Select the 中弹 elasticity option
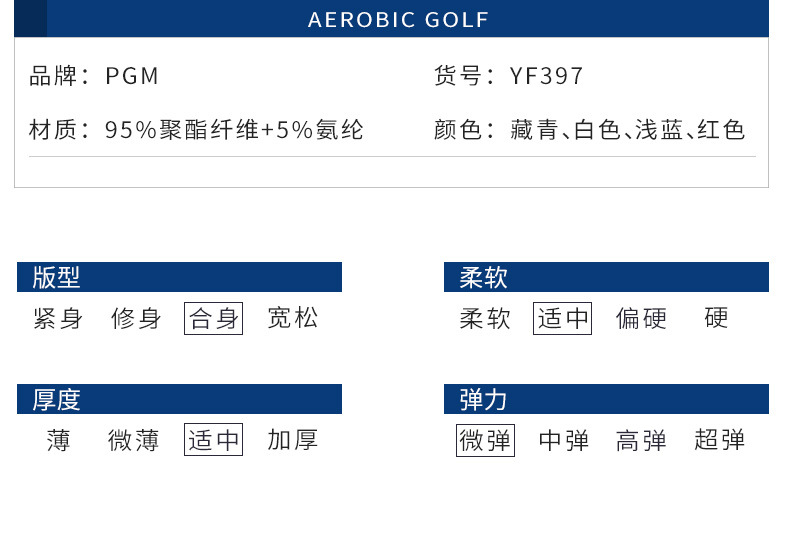 (x=564, y=440)
